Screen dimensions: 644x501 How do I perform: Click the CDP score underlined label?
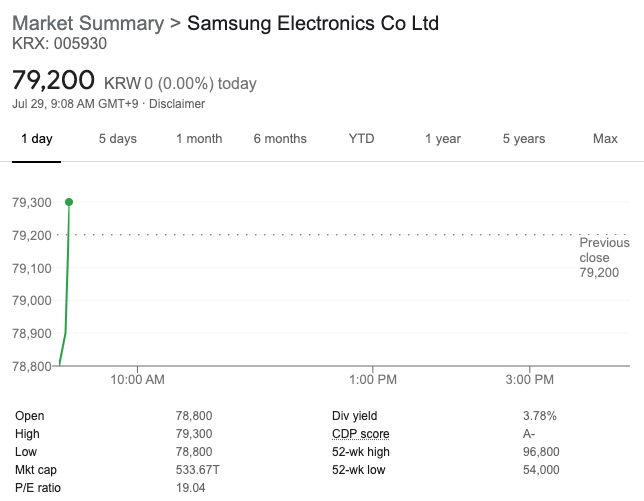click(x=361, y=434)
